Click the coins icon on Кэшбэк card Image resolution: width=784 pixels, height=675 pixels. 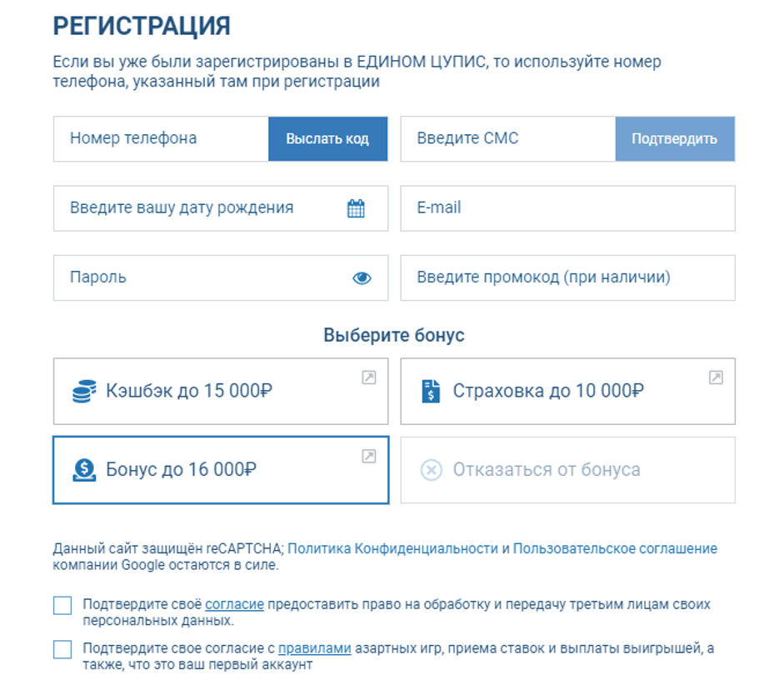[82, 390]
